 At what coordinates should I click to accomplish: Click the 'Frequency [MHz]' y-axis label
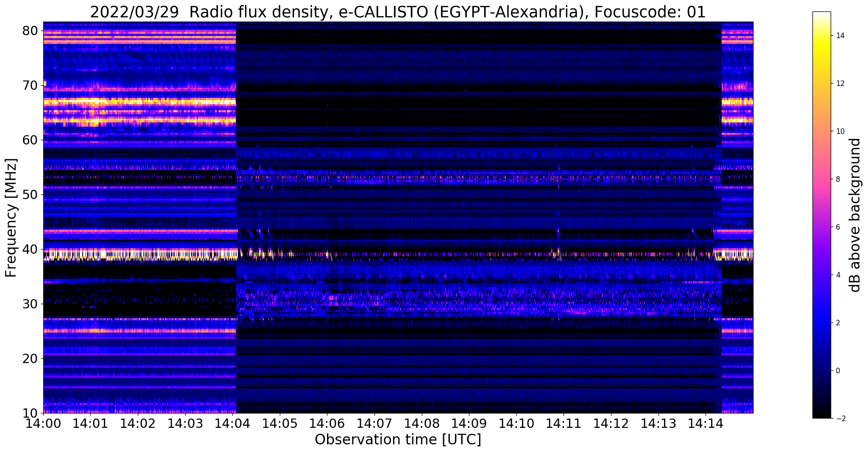(11, 218)
